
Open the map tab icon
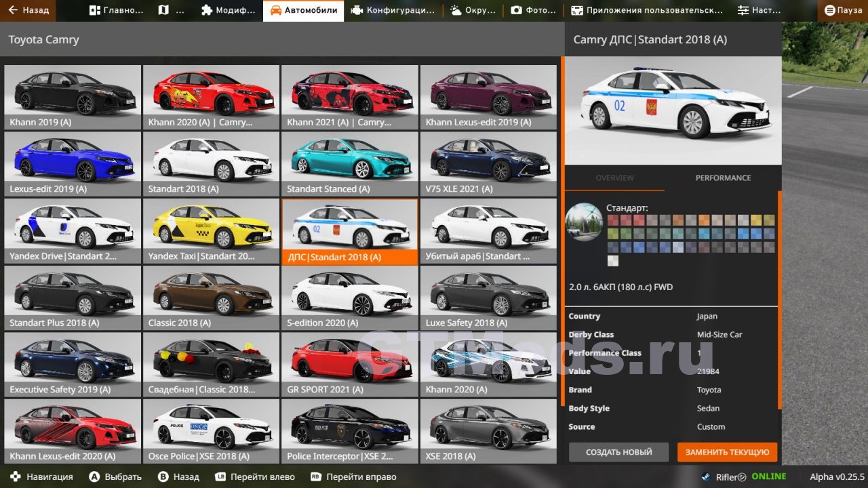[x=163, y=10]
